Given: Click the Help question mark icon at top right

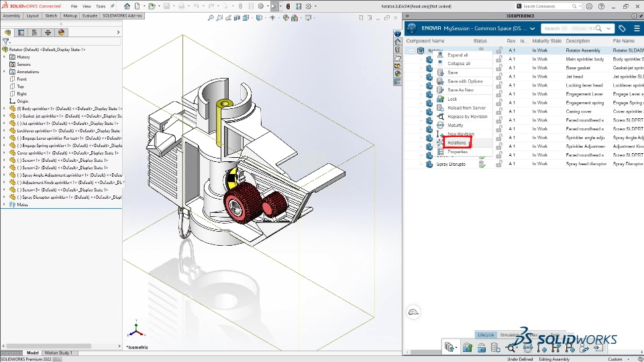Looking at the screenshot, I should 601,6.
